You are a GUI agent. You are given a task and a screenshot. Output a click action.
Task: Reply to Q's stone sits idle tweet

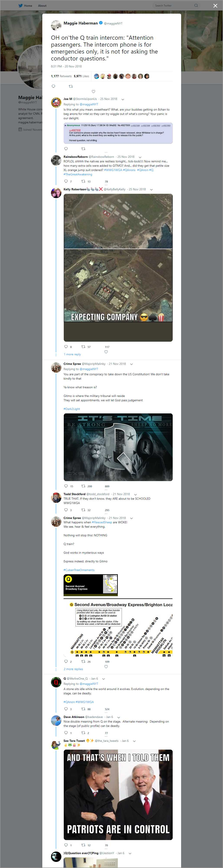pos(66,709)
